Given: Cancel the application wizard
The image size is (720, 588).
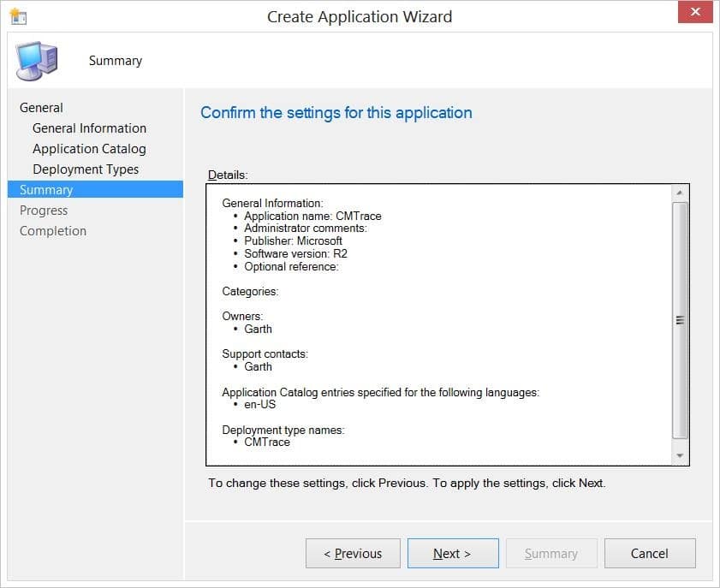Looking at the screenshot, I should coord(649,554).
